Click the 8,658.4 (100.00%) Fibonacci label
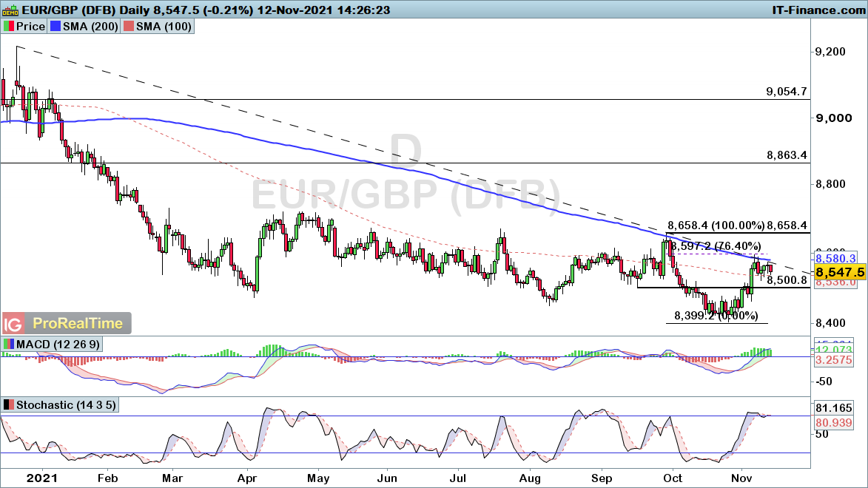Viewport: 868px width, 488px height. (x=716, y=226)
